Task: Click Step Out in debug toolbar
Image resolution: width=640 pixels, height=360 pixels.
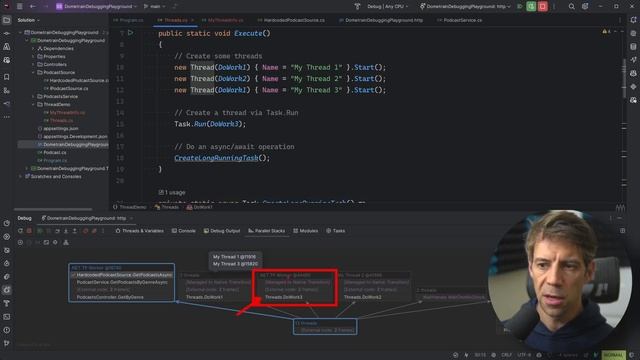Action: [x=75, y=231]
